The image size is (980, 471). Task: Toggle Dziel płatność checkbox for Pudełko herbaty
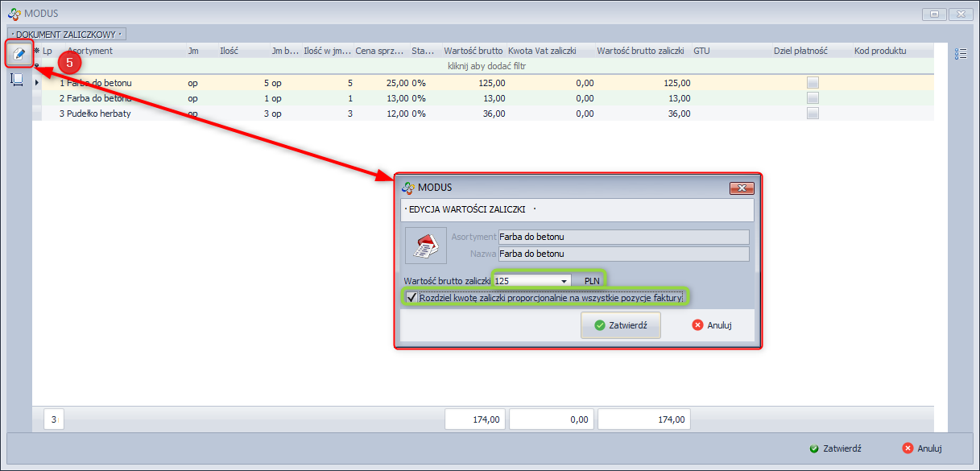pos(813,114)
